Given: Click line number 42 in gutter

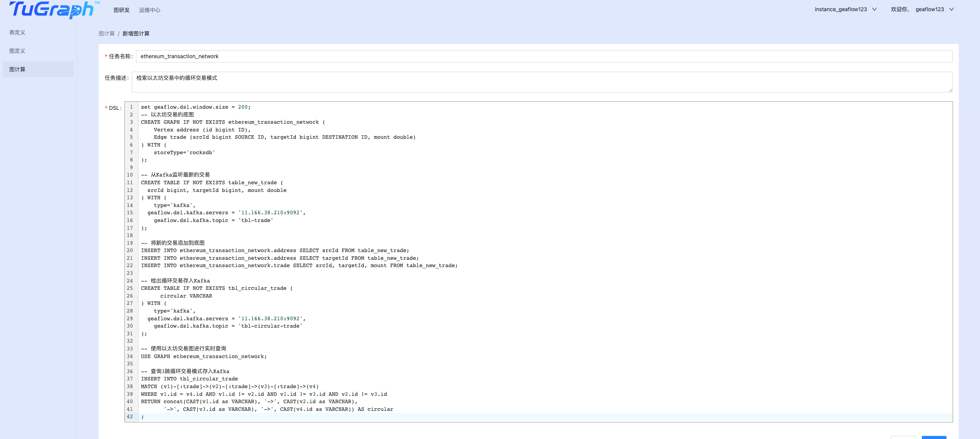Looking at the screenshot, I should click(130, 417).
